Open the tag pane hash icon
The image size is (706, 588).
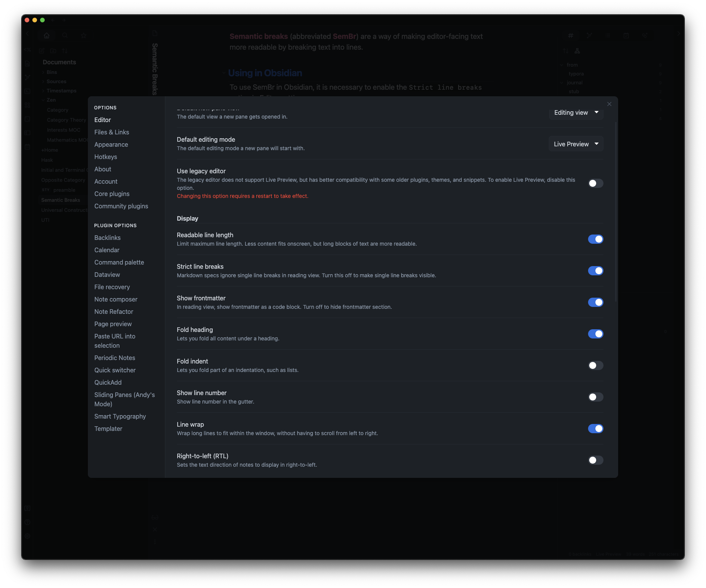(x=571, y=35)
